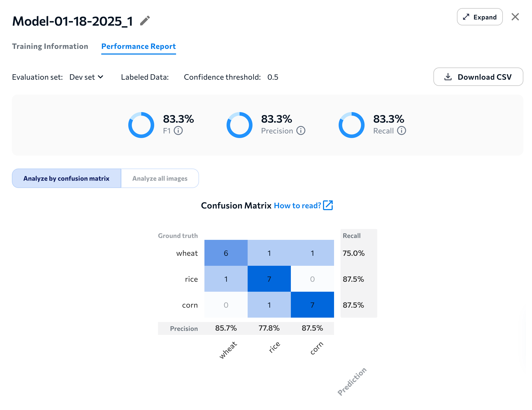
Task: Click the corn-corn cell showing 7
Action: (x=312, y=305)
